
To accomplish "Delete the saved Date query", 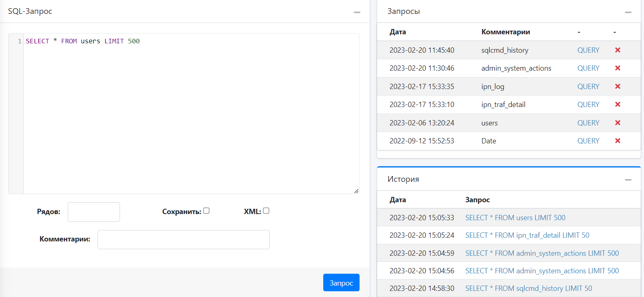I will pyautogui.click(x=617, y=141).
